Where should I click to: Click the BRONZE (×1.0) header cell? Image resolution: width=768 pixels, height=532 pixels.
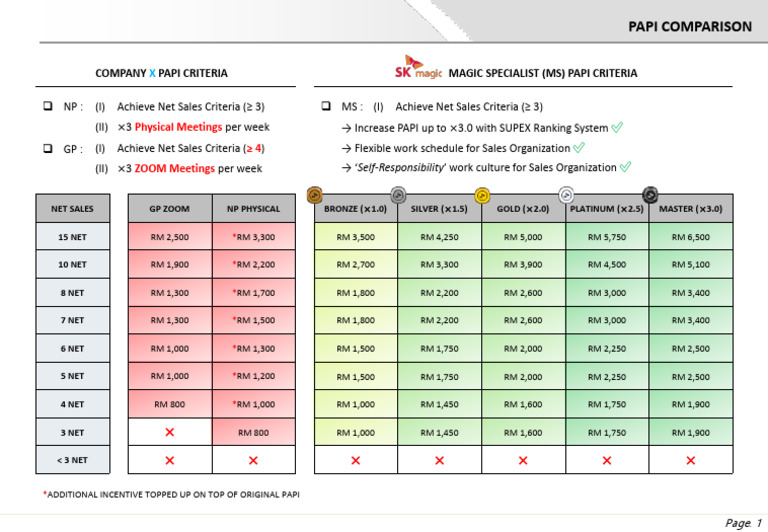pyautogui.click(x=356, y=209)
